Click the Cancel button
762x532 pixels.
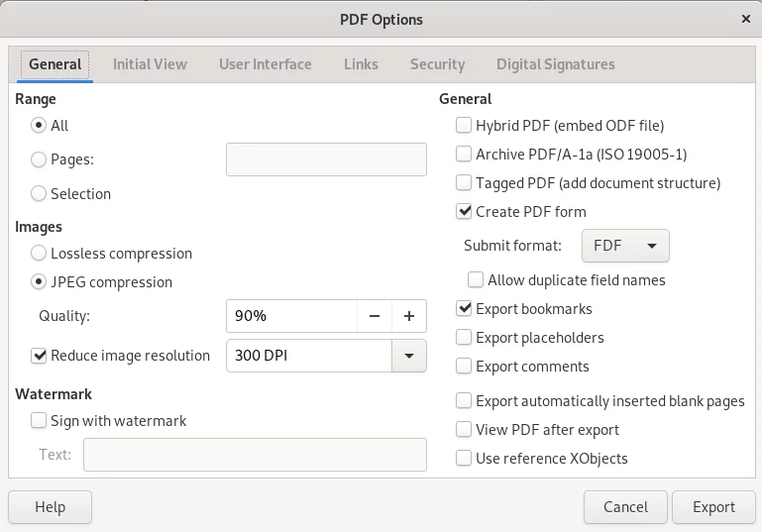coord(625,507)
